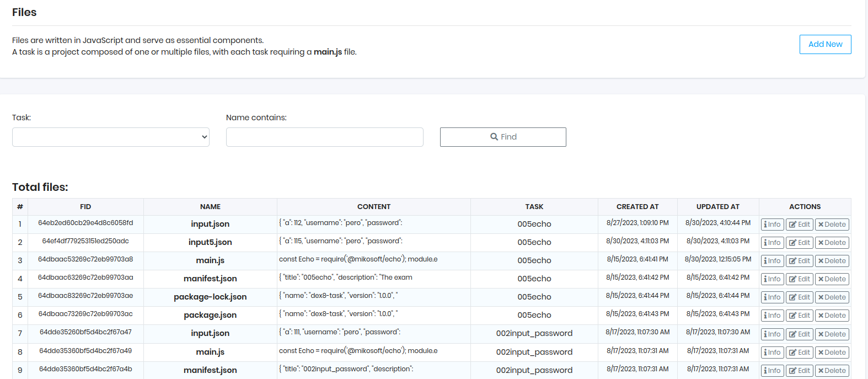Delete row 4 manifest.json
Image resolution: width=868 pixels, height=379 pixels.
click(832, 279)
